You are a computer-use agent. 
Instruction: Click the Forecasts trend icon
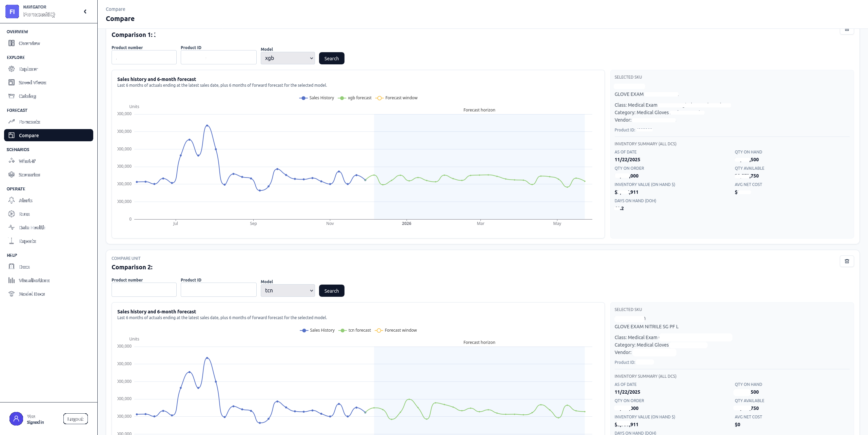pos(12,122)
